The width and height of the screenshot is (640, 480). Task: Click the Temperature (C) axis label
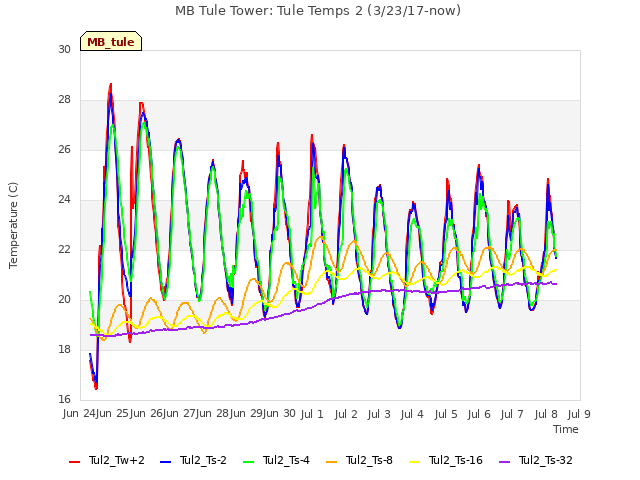pos(13,225)
